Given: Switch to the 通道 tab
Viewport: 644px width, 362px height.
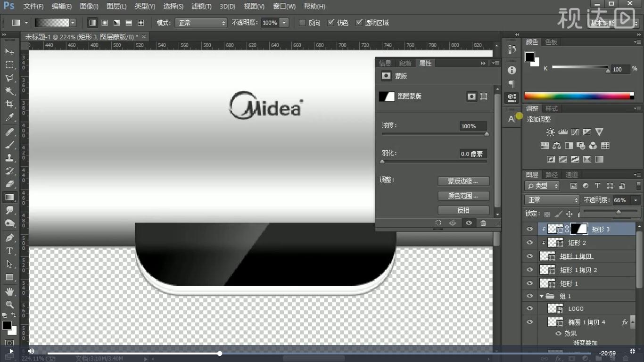Looking at the screenshot, I should (x=571, y=175).
